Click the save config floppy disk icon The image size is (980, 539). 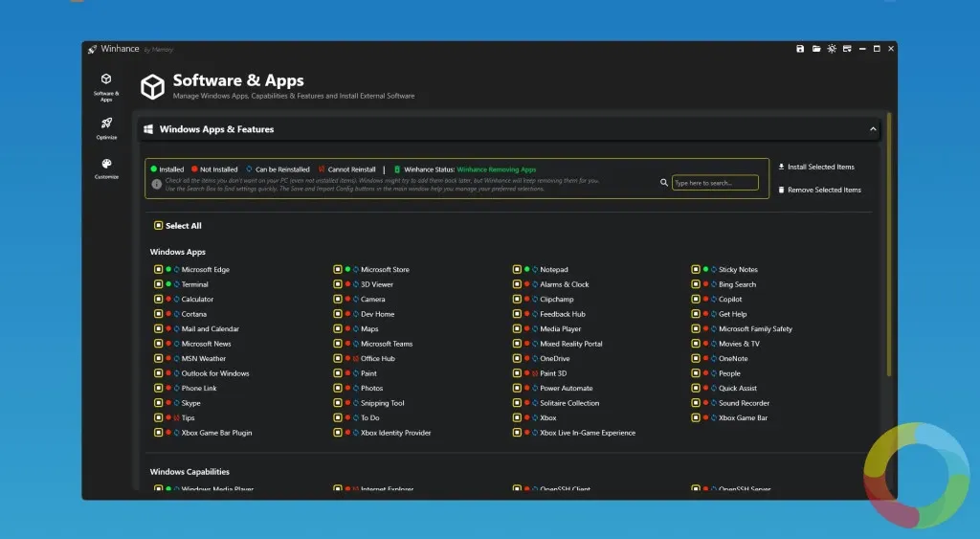pos(800,49)
